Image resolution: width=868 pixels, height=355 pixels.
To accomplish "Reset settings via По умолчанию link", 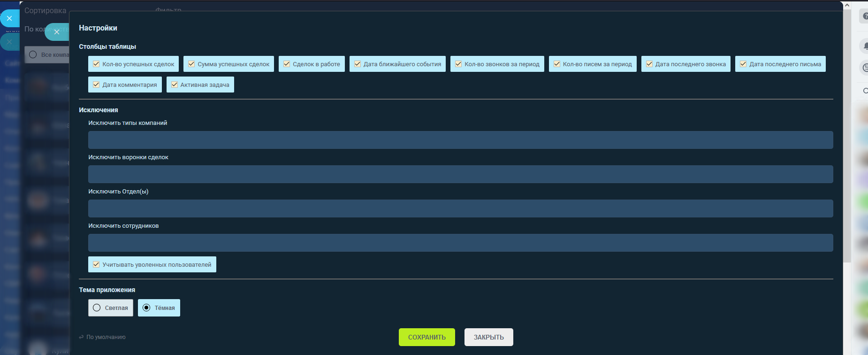I will click(x=106, y=337).
